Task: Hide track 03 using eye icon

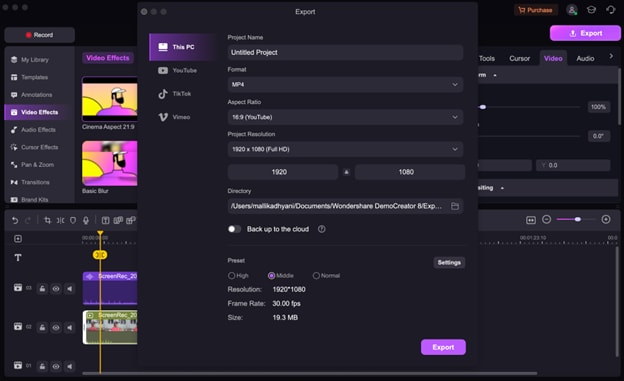Action: pos(56,288)
